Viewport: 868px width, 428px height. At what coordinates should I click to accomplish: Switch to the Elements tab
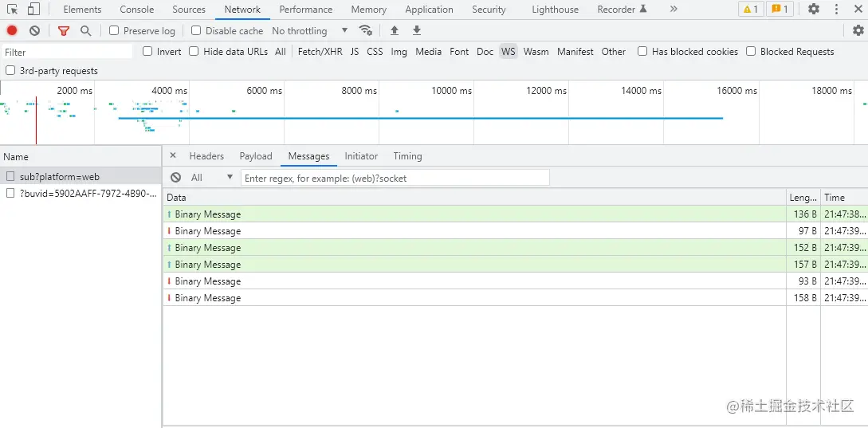[82, 10]
